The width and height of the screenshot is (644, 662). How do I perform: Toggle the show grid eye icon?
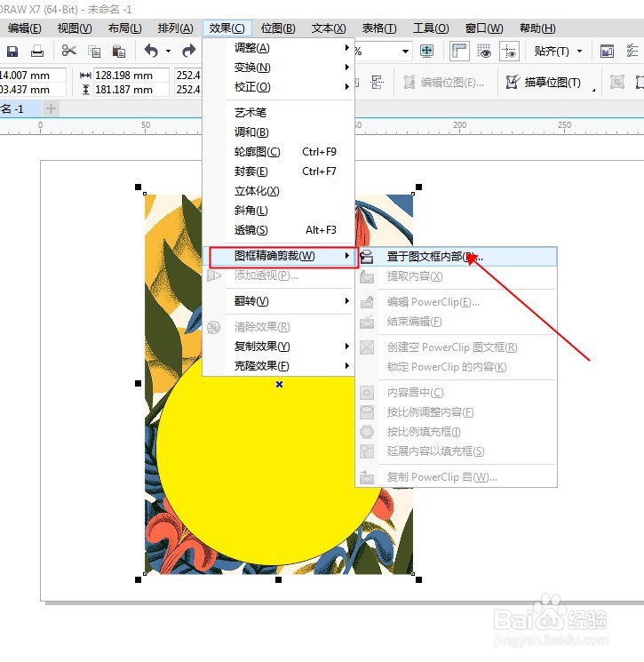pos(484,51)
